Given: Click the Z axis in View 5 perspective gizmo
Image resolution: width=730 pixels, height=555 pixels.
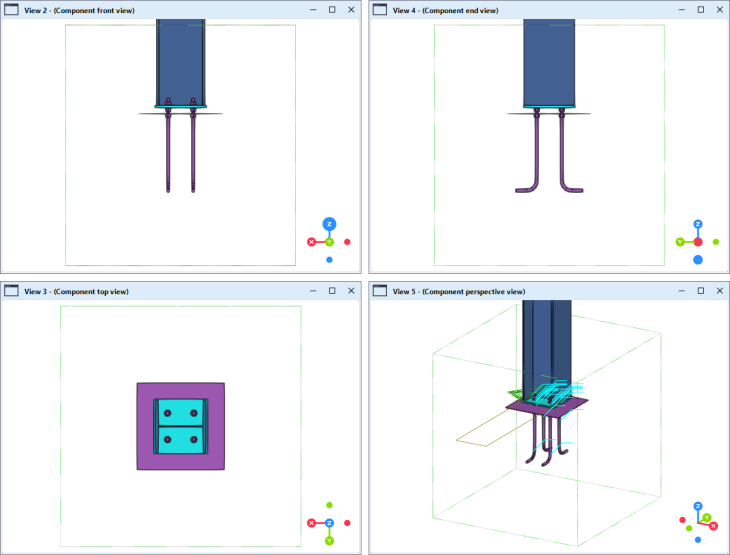Looking at the screenshot, I should click(x=698, y=506).
